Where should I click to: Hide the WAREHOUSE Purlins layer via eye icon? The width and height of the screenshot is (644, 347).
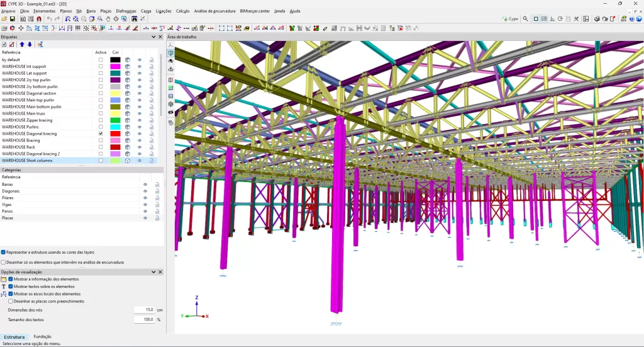point(140,127)
